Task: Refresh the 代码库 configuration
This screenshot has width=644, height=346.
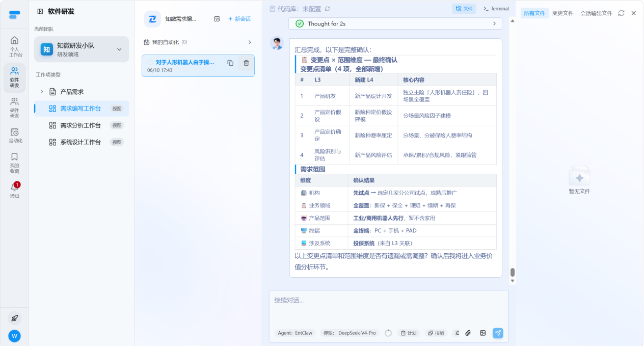Action: pyautogui.click(x=327, y=9)
